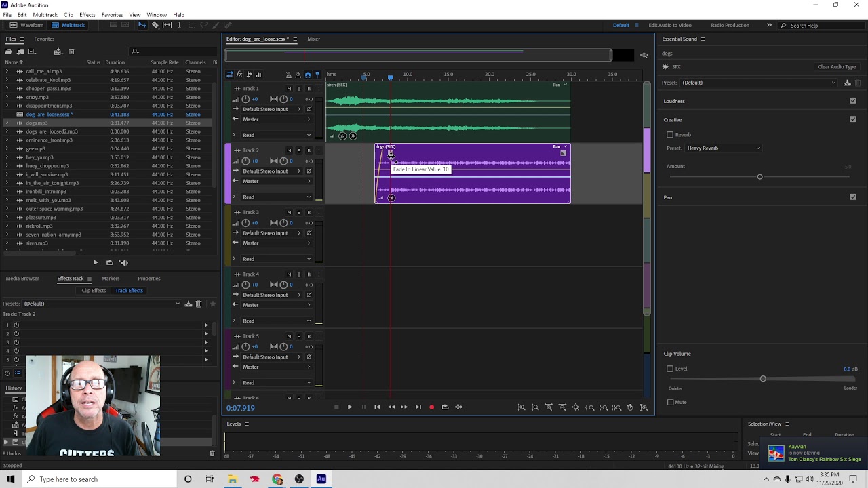Screen dimensions: 868x488
Task: Switch to the Media Browser tab
Action: point(22,279)
